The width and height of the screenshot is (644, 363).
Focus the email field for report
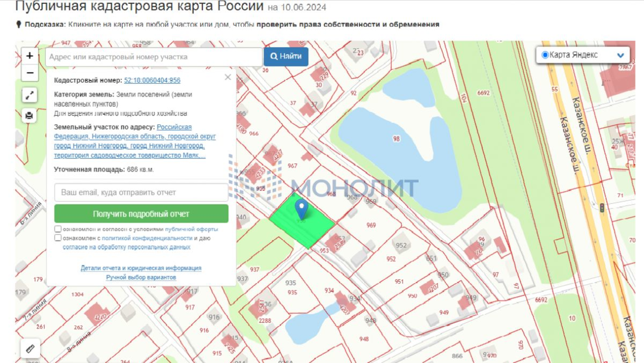(141, 192)
